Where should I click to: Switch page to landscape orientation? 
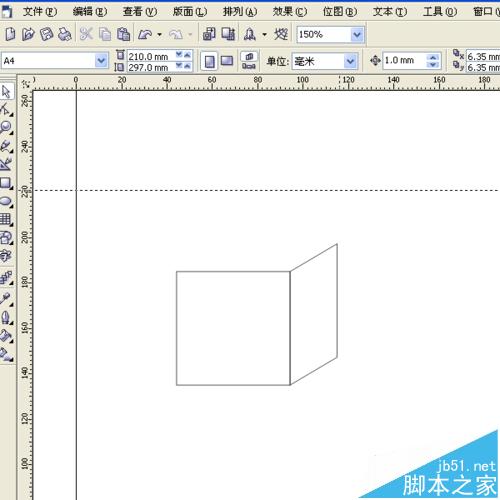pyautogui.click(x=227, y=61)
